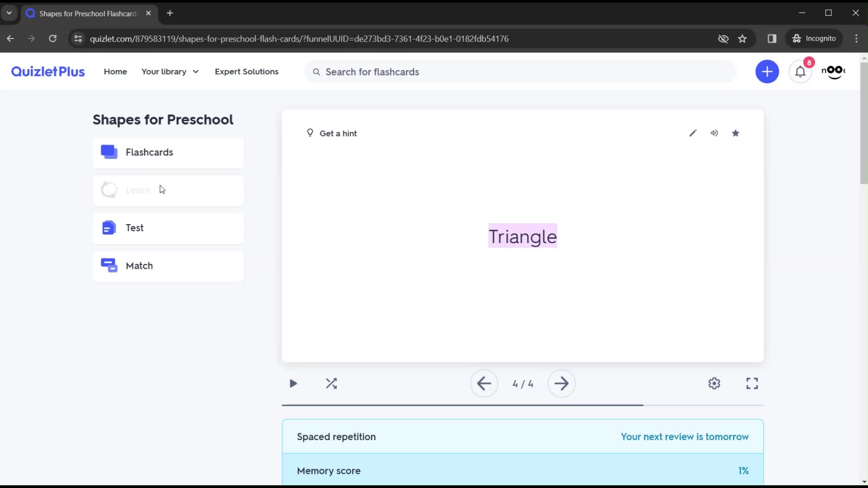868x488 pixels.
Task: Click the fullscreen expand icon
Action: [x=752, y=383]
